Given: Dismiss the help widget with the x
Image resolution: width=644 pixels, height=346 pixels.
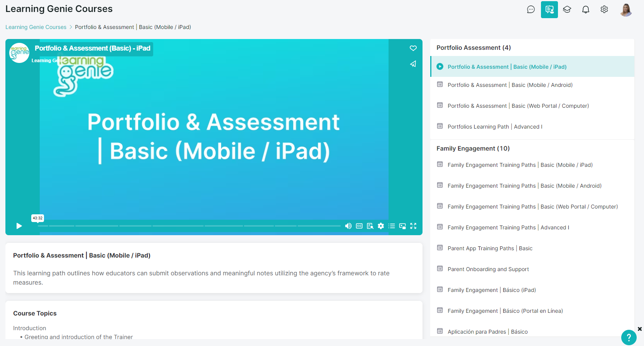Looking at the screenshot, I should pyautogui.click(x=640, y=329).
